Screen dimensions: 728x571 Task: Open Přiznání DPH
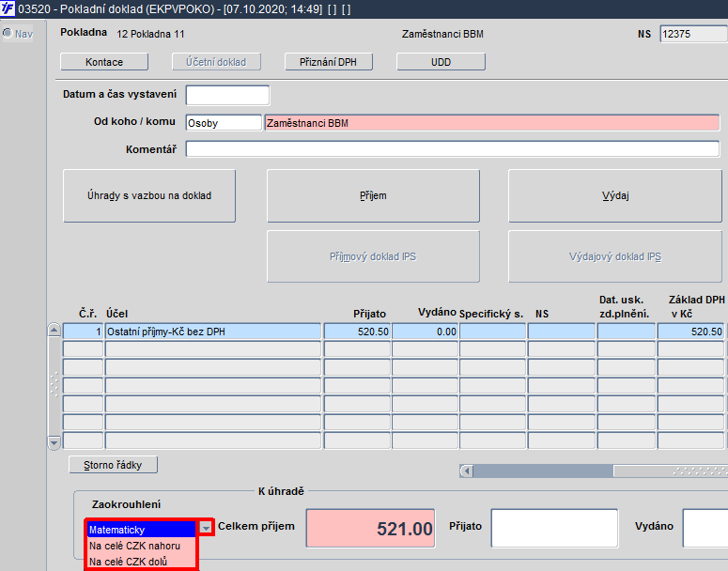tap(328, 62)
